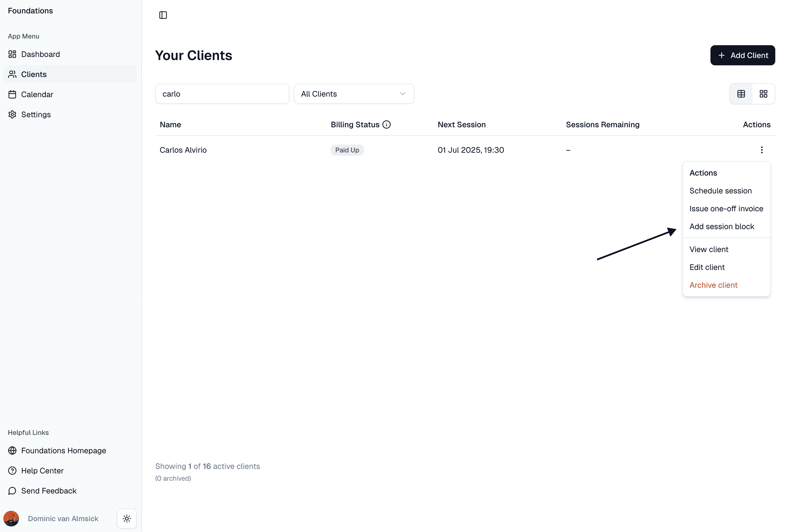
Task: Switch to grid card view layout
Action: click(x=763, y=94)
